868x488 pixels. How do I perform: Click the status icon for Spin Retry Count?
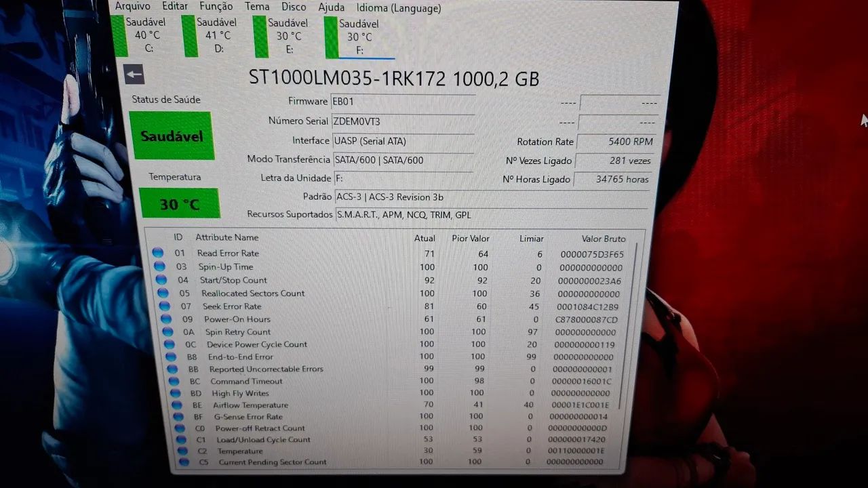point(167,331)
